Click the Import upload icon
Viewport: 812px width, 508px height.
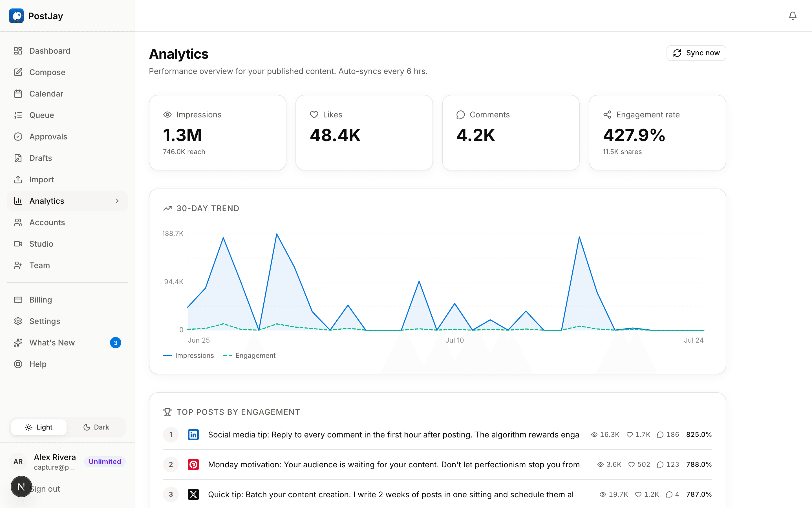[x=18, y=179]
